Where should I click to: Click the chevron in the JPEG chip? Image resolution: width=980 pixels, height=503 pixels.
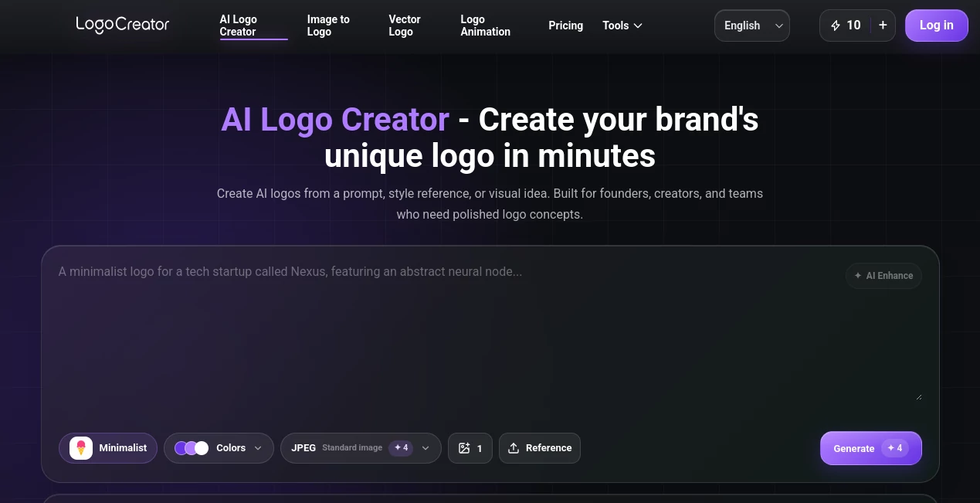click(x=426, y=448)
